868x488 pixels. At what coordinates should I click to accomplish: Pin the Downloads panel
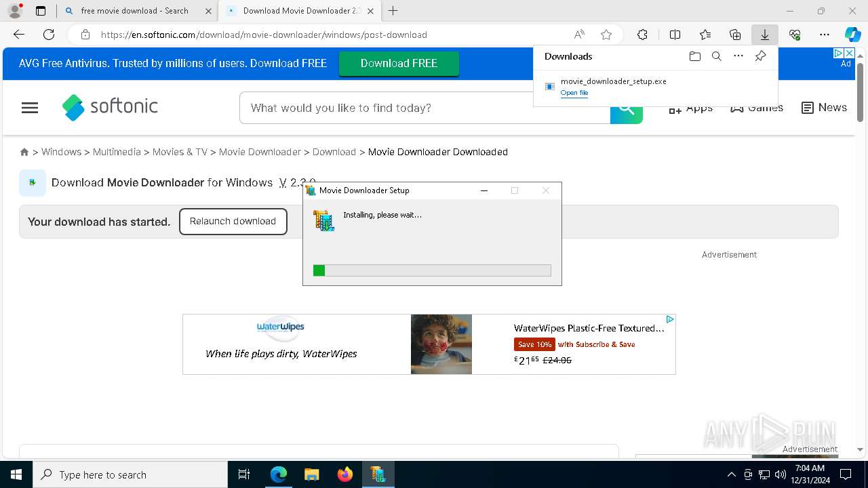760,56
